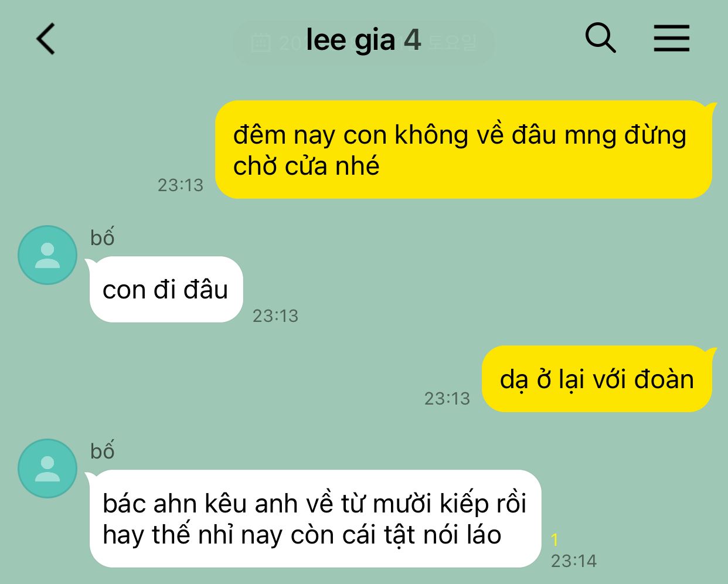Tap the 23:13 timestamp beside first yellow bubble
The image size is (728, 584).
point(181,185)
